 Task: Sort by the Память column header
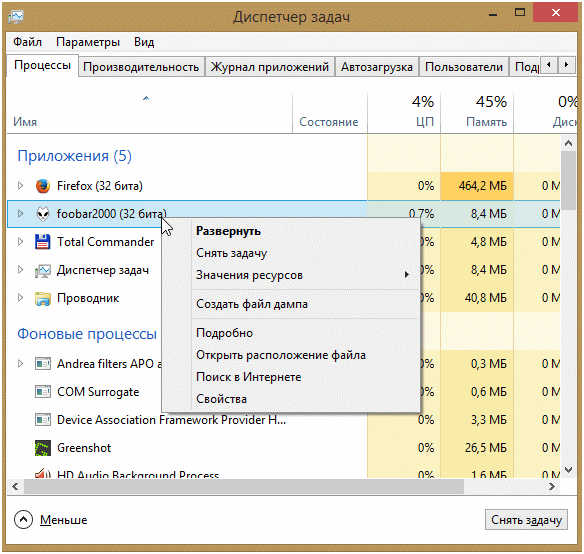(x=477, y=113)
